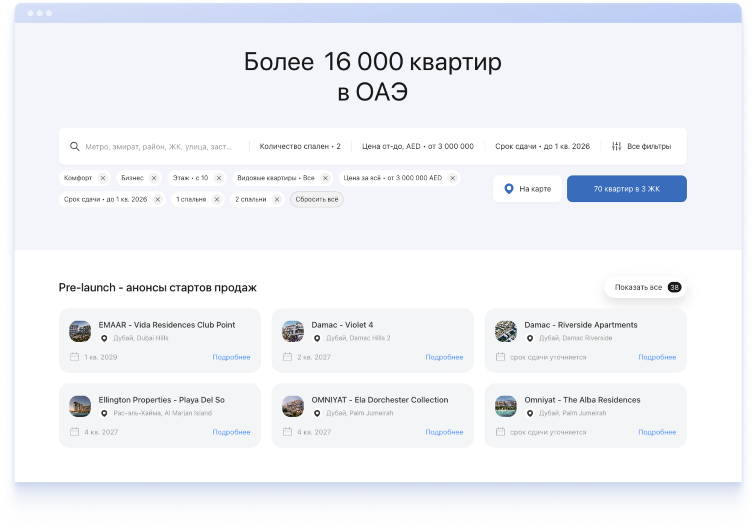The height and width of the screenshot is (532, 756).
Task: Open Подробнее for Damac Violet 4
Action: coord(444,357)
